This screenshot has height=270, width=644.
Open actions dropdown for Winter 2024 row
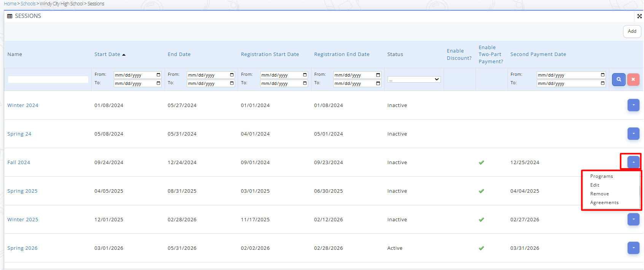(633, 105)
